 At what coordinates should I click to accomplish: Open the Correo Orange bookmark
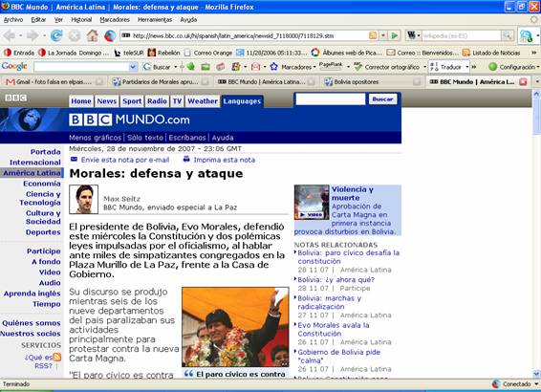pyautogui.click(x=208, y=53)
